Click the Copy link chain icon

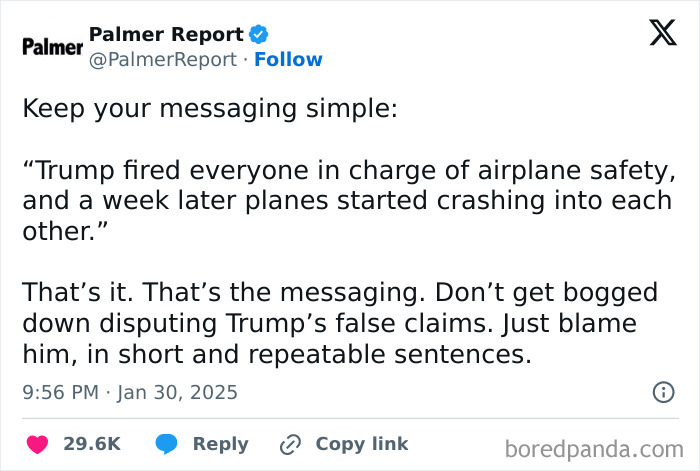click(x=291, y=444)
